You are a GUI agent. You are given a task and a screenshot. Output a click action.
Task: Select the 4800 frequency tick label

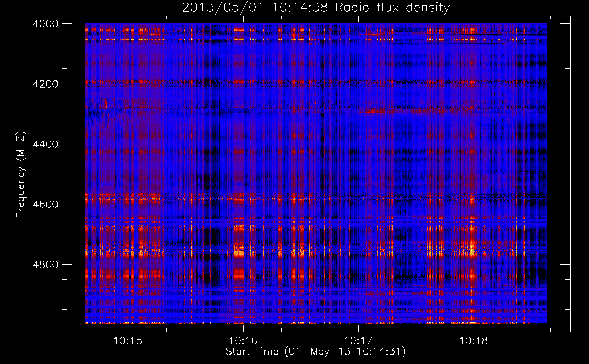[46, 265]
